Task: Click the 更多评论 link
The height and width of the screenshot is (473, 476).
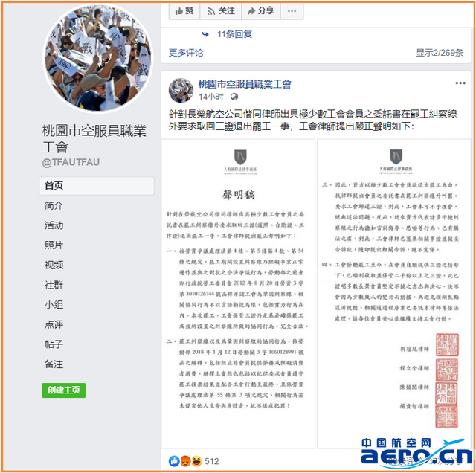Action: click(186, 53)
